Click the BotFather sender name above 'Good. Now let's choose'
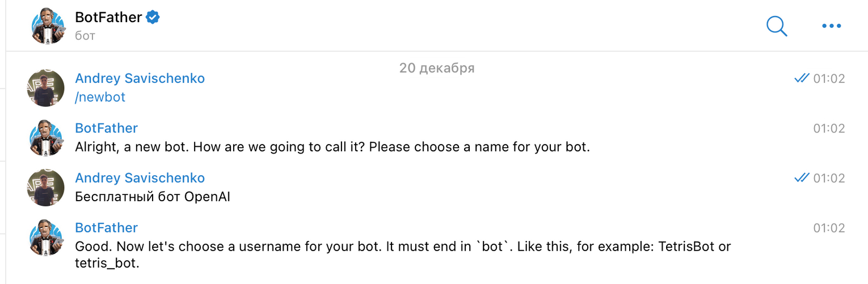This screenshot has width=868, height=284. pyautogui.click(x=106, y=228)
